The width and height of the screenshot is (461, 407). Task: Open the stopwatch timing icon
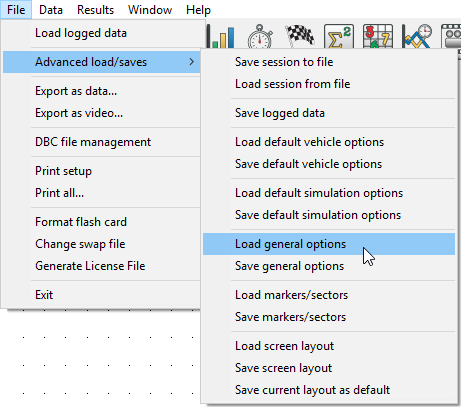click(x=260, y=37)
